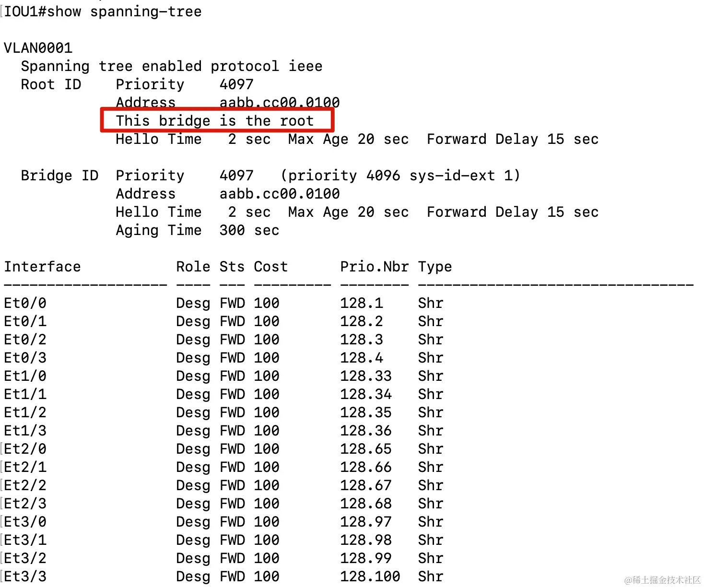Click the Et0/2 interface name

click(x=25, y=340)
